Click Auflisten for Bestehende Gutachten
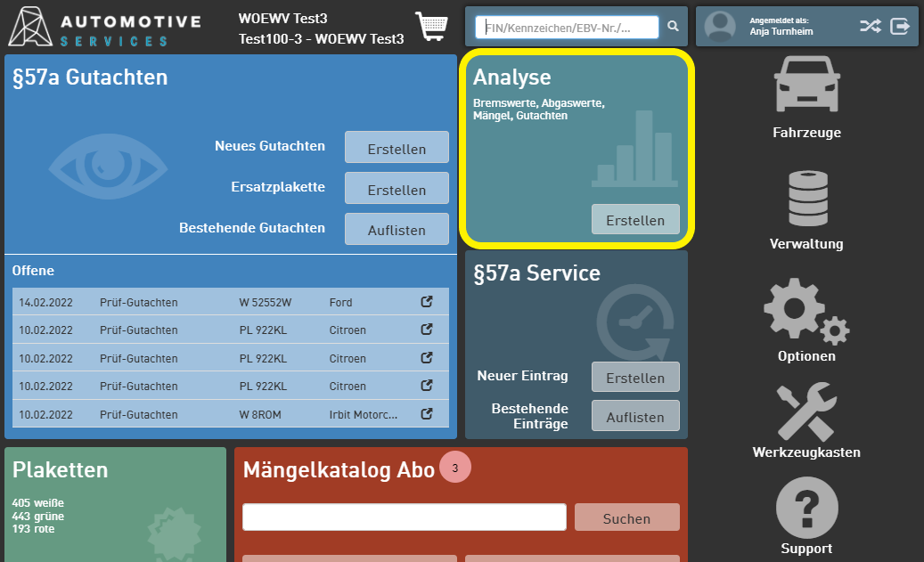Screen dimensions: 924x562 tap(397, 229)
